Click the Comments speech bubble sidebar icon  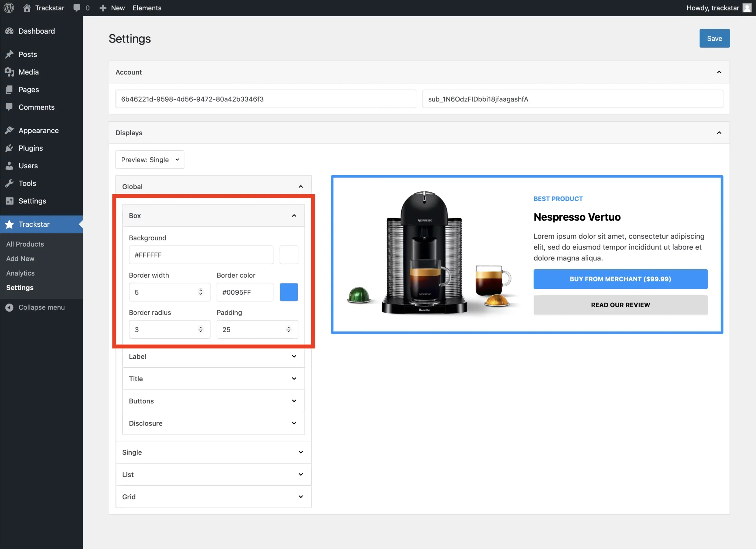[9, 107]
